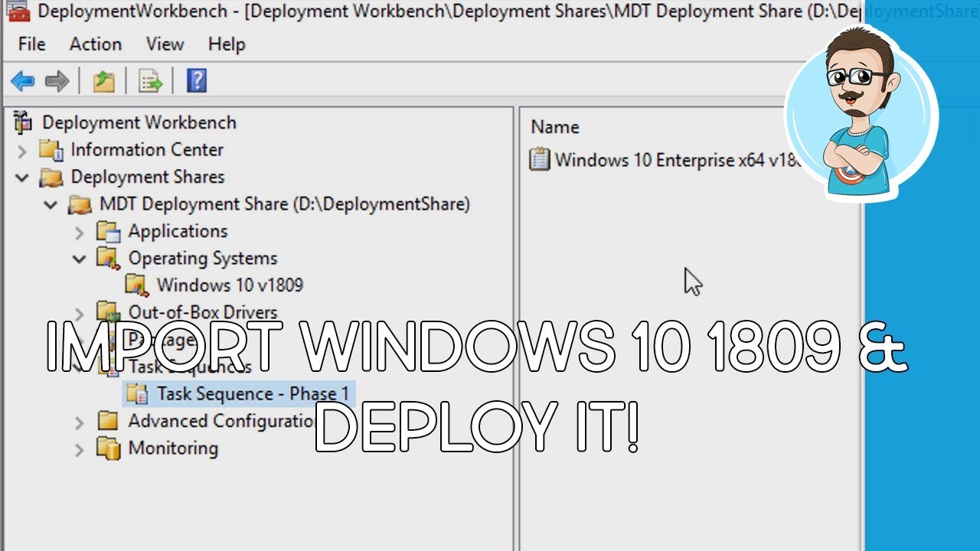This screenshot has width=980, height=551.
Task: Select Windows 10 v1809 folder
Action: 230,285
